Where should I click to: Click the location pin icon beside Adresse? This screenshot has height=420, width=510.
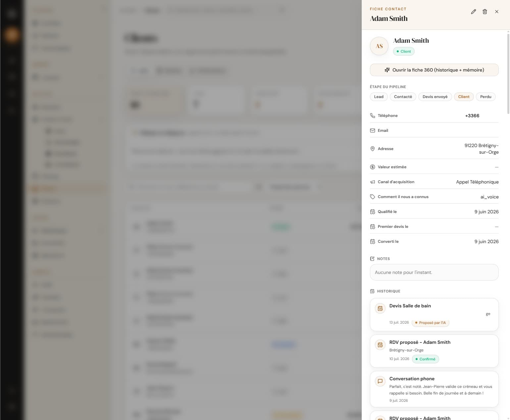[x=373, y=149]
